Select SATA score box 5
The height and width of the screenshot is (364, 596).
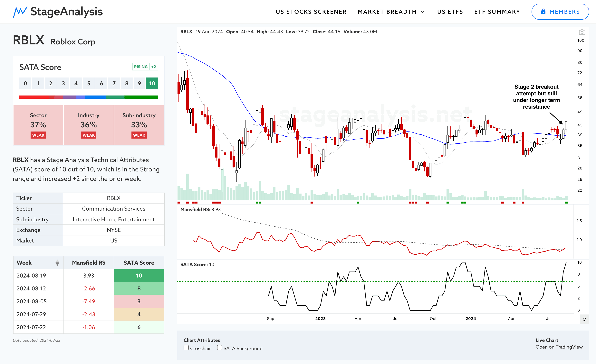[x=89, y=83]
